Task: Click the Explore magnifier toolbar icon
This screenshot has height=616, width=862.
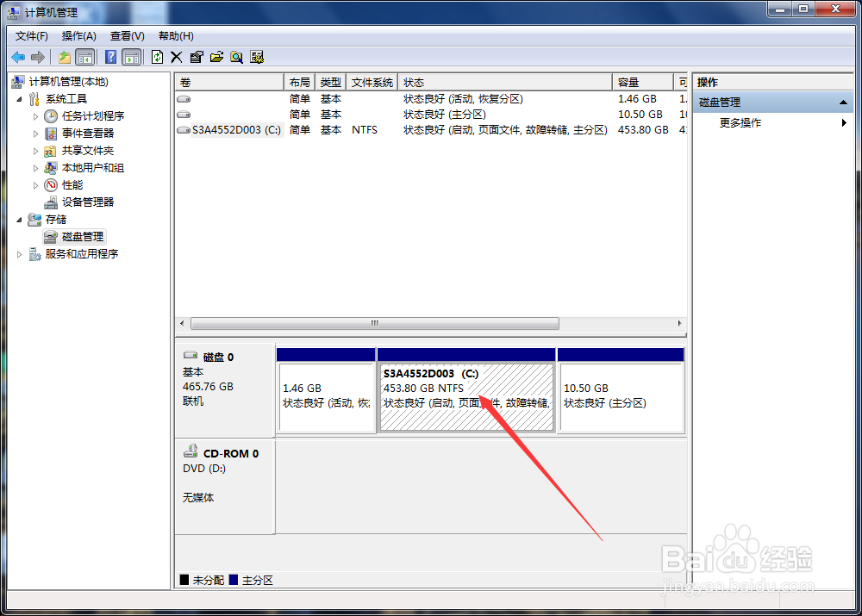Action: 237,57
